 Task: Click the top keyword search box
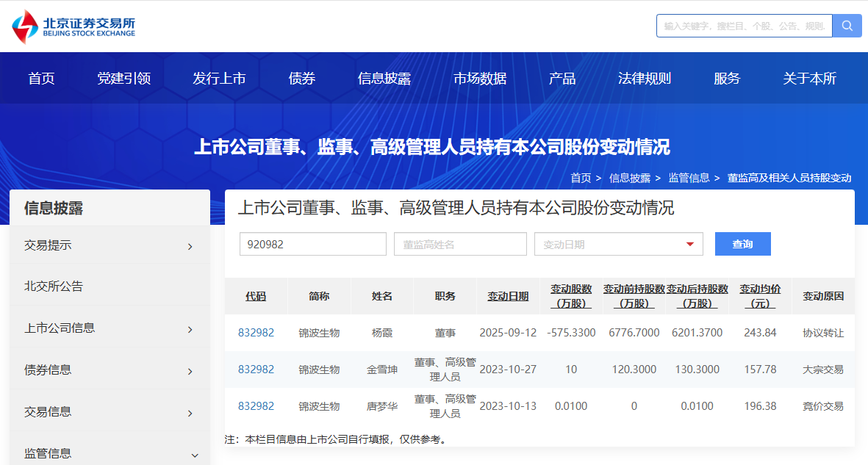coord(744,26)
